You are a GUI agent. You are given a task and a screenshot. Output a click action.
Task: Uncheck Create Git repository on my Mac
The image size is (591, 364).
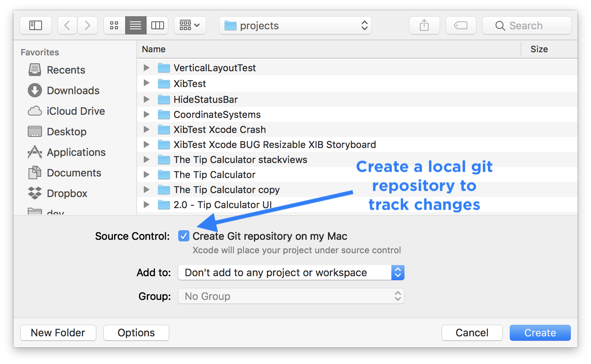pyautogui.click(x=183, y=236)
